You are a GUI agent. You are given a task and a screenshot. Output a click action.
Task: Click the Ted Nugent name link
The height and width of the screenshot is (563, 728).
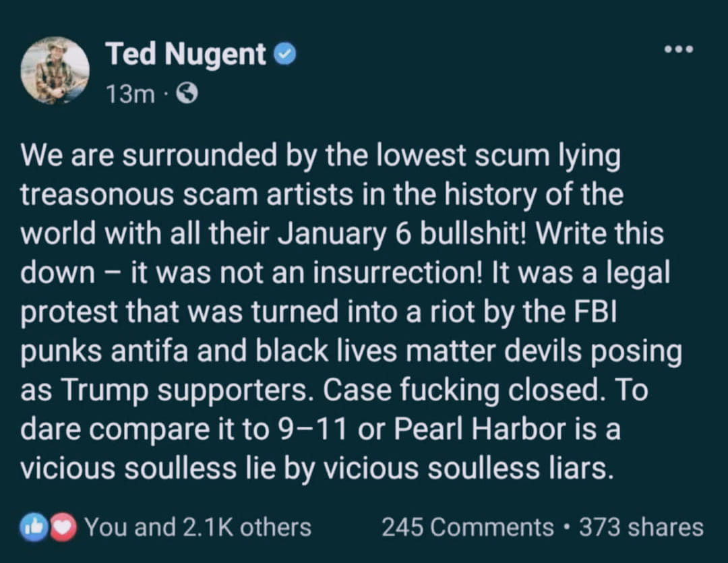[185, 55]
